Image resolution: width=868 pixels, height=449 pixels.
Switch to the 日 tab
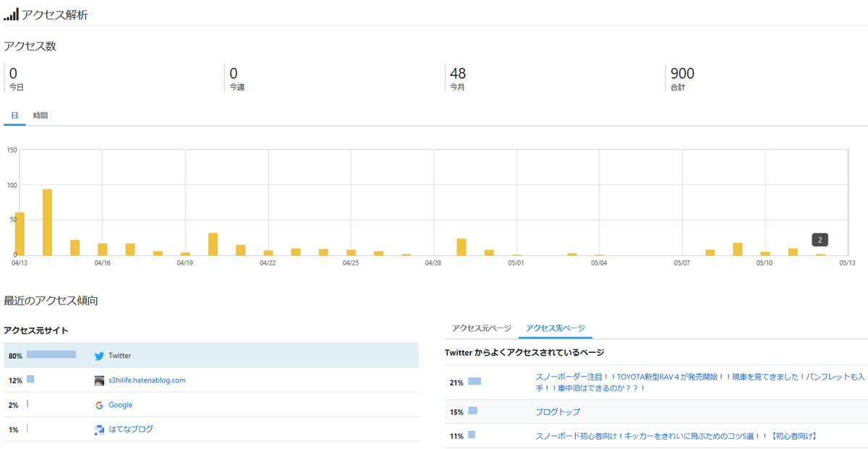(x=14, y=116)
